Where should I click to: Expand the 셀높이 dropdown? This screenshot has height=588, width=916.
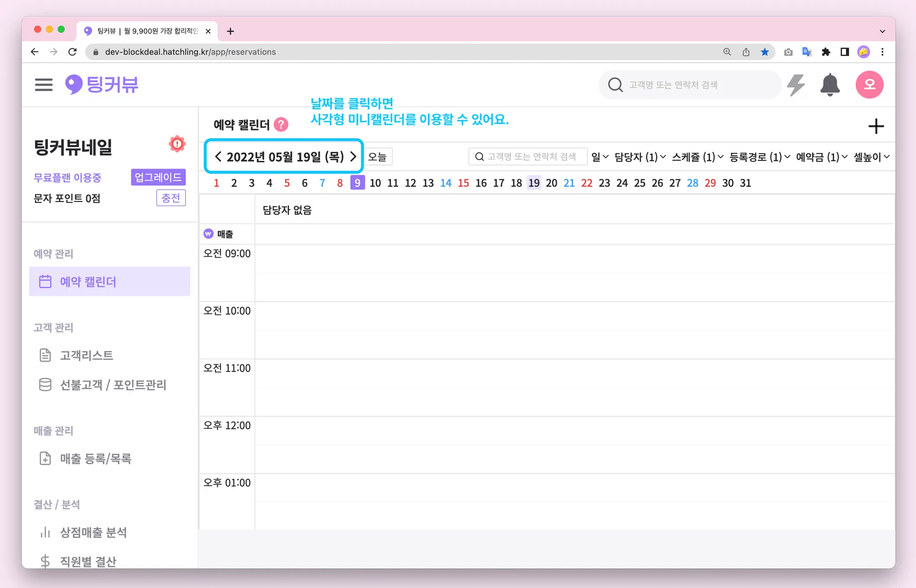[871, 157]
